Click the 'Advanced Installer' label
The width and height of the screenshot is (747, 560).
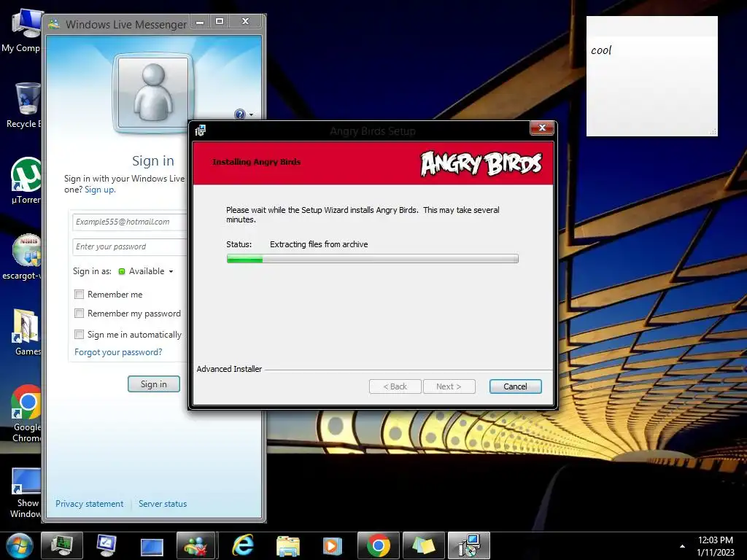229,369
